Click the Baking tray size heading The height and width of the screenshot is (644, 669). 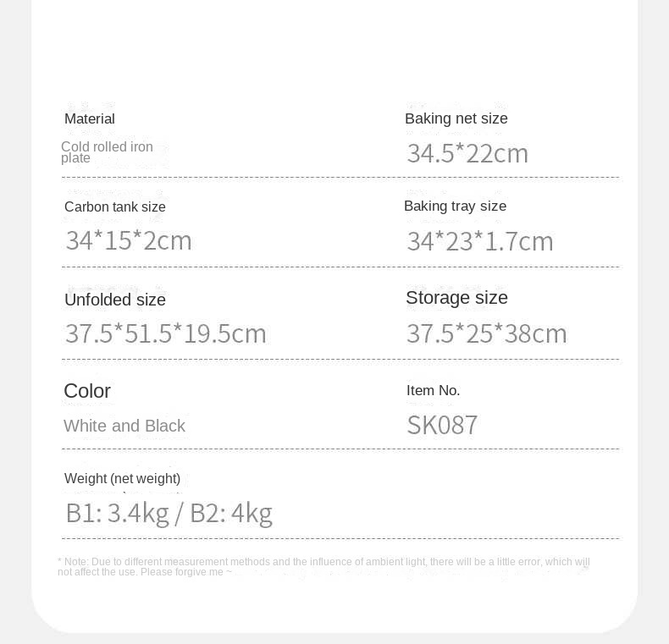456,206
